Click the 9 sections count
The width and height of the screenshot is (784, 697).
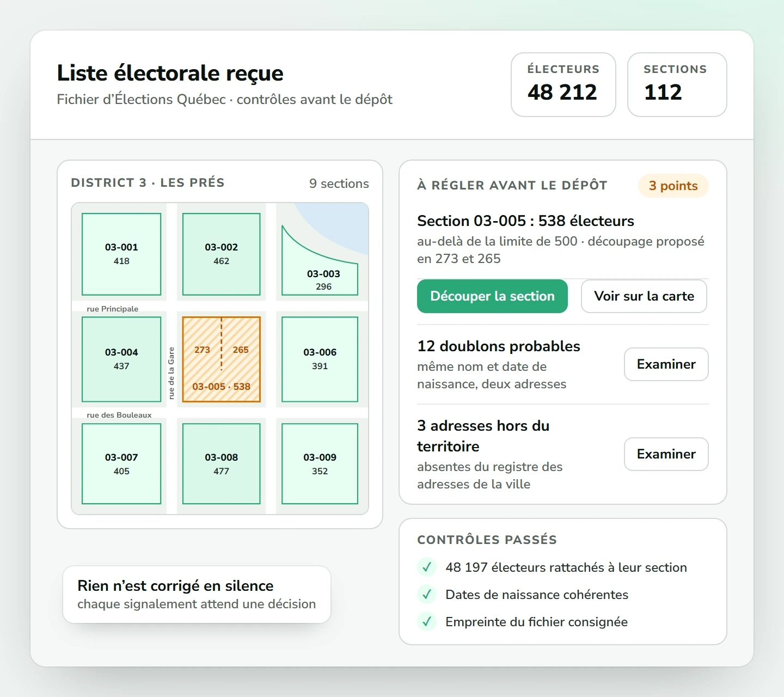pos(339,184)
